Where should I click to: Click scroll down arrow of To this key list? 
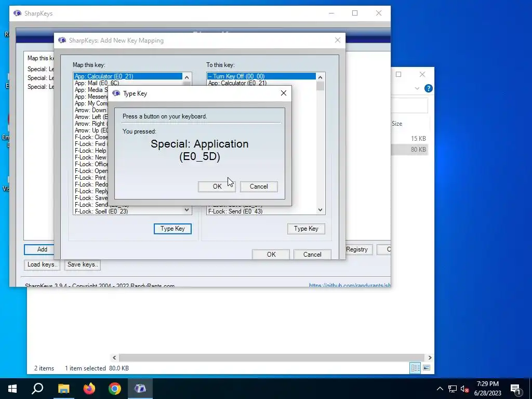coord(320,210)
